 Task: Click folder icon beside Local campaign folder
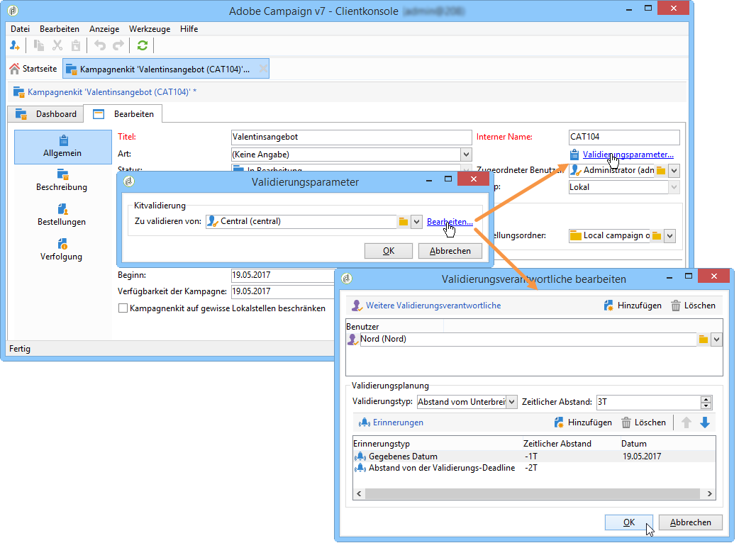click(656, 235)
